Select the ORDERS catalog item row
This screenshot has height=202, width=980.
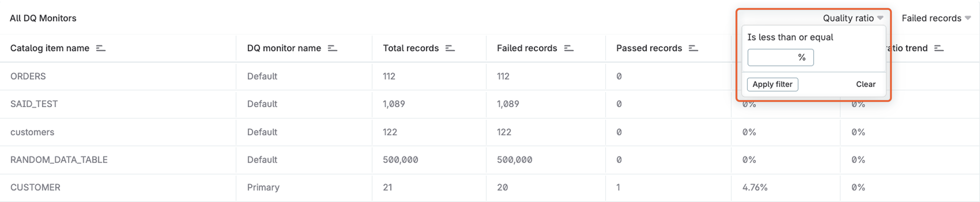28,76
